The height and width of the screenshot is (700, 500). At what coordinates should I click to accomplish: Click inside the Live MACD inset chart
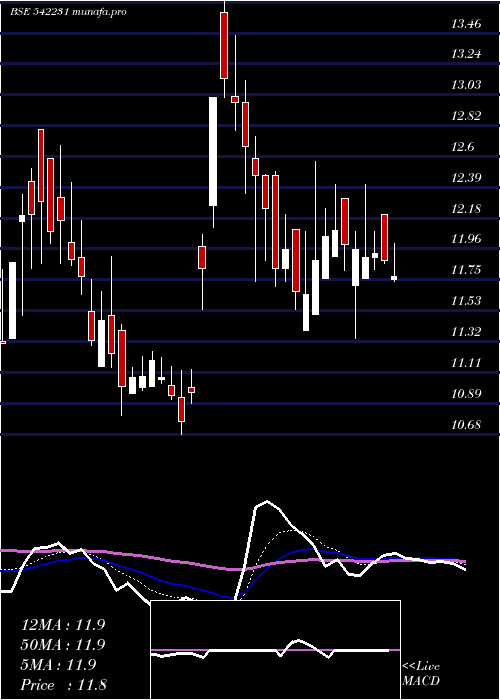point(275,650)
